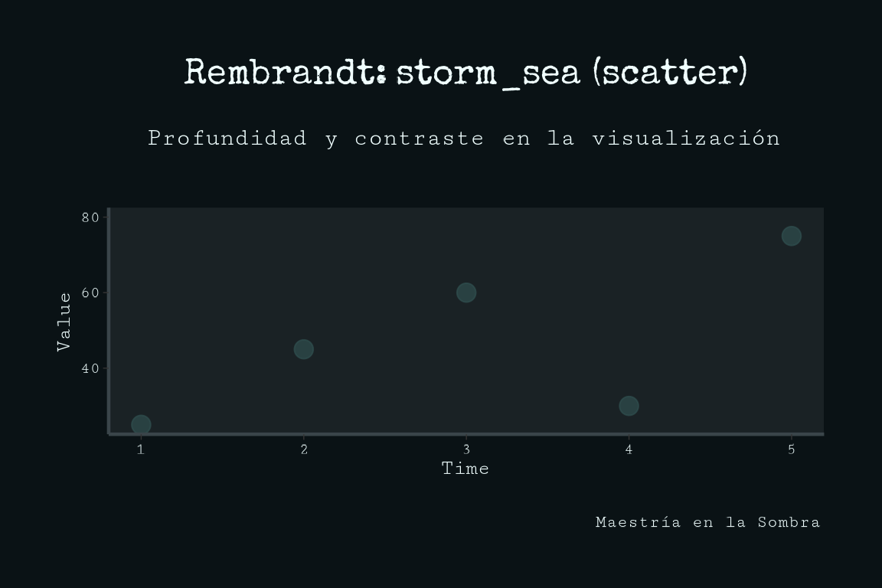Select the data point at Time 3
This screenshot has width=882, height=588.
coord(466,292)
